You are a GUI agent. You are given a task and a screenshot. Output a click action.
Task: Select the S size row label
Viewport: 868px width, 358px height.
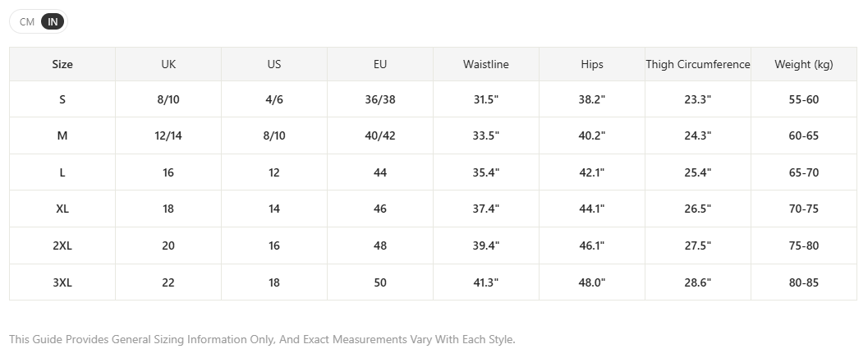62,99
